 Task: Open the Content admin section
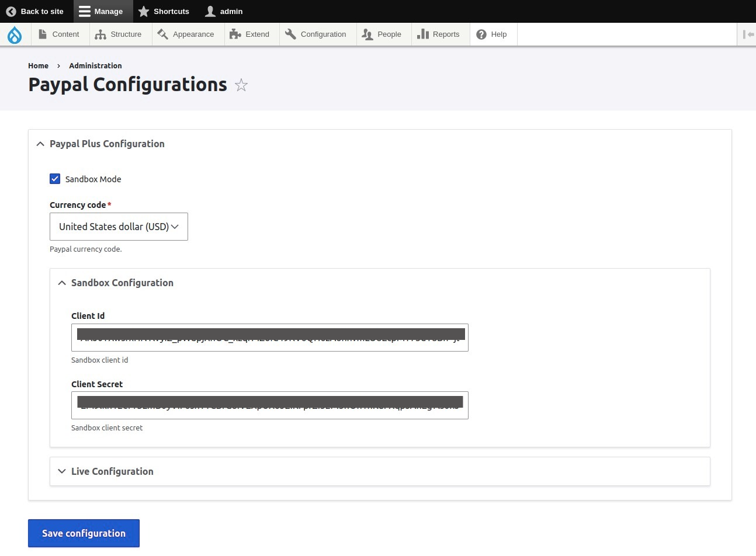[59, 34]
